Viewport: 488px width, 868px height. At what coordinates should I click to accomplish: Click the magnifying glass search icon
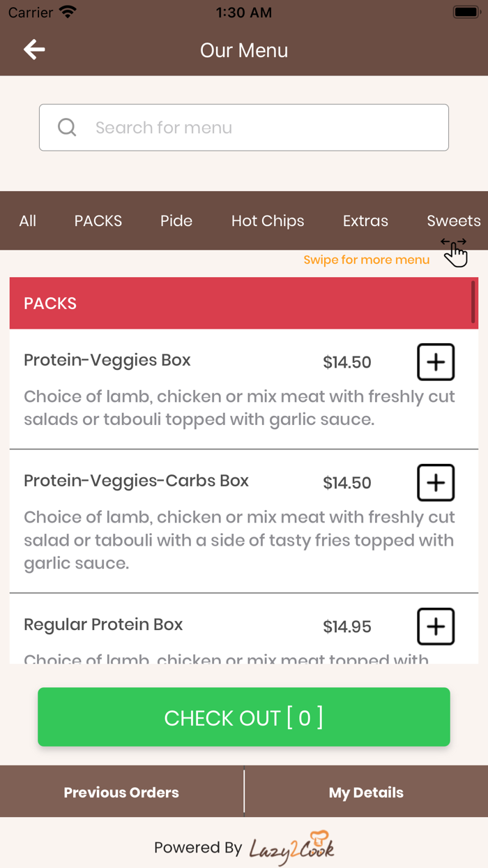coord(66,127)
